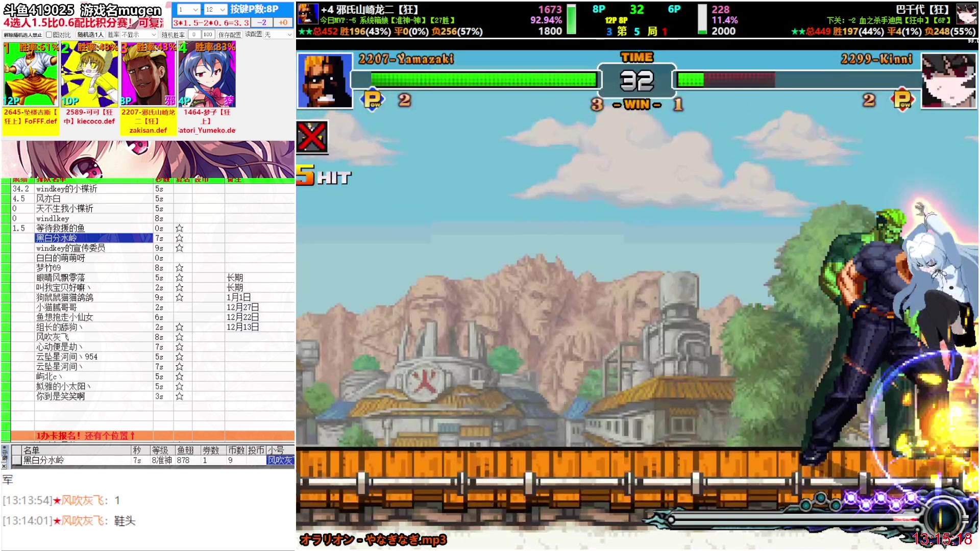Click the 随机选1人 button
Image resolution: width=980 pixels, height=551 pixels.
[90, 35]
